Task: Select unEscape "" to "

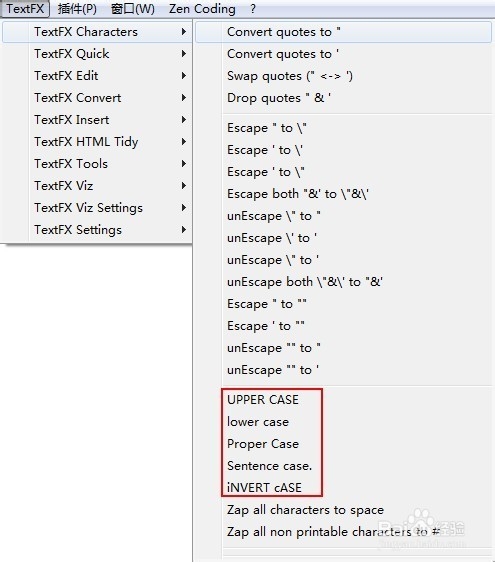Action: [344, 348]
